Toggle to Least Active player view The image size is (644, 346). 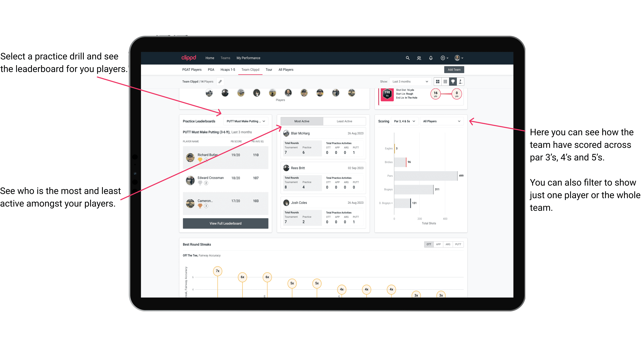344,121
